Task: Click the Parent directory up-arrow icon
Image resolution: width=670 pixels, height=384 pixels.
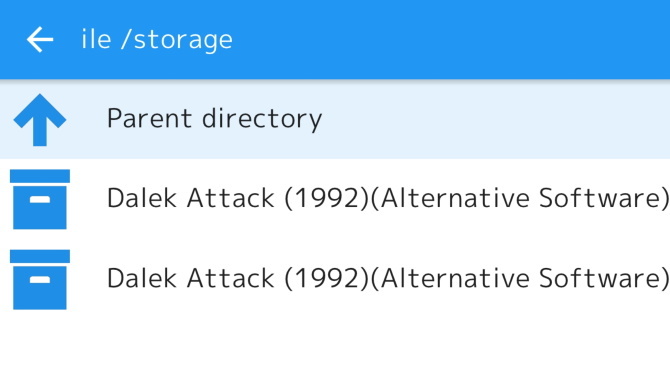Action: click(40, 120)
